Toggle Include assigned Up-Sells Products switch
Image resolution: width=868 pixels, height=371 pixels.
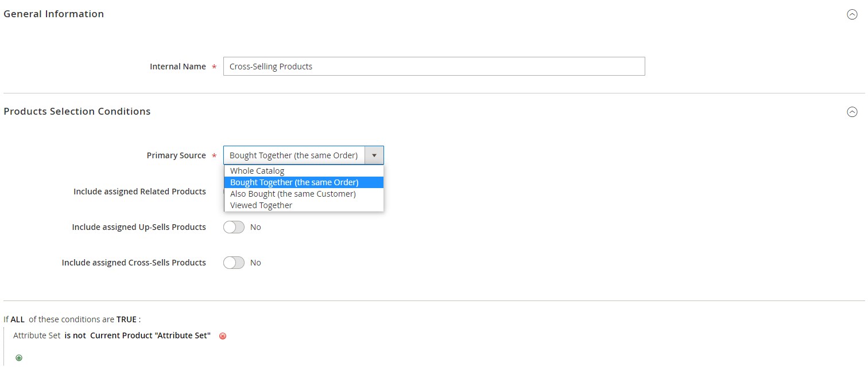[x=234, y=227]
